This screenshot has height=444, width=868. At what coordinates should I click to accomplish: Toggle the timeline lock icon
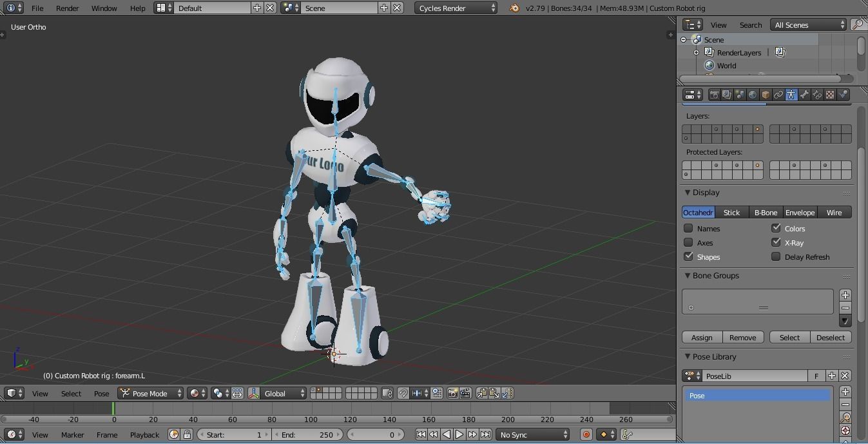[x=186, y=435]
